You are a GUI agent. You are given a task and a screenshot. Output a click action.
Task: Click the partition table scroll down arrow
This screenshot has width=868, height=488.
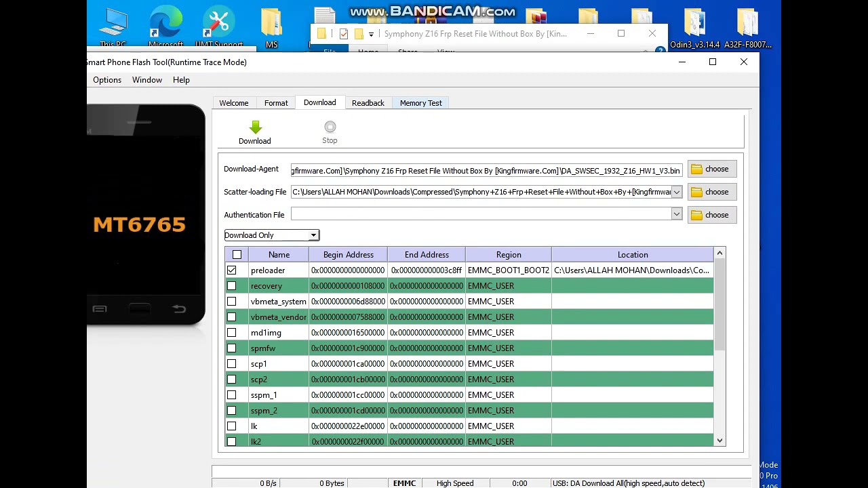pyautogui.click(x=720, y=441)
